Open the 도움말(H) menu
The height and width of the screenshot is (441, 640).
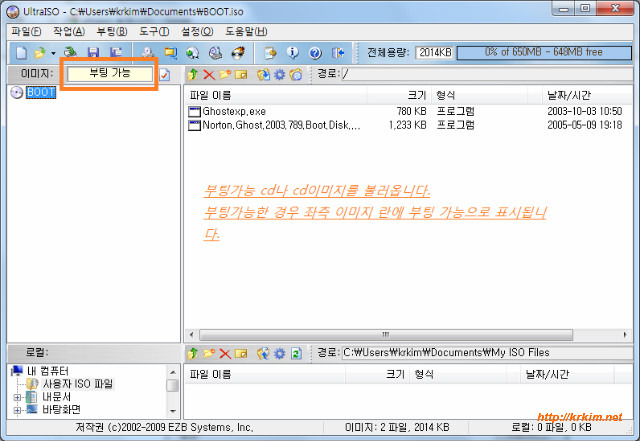pos(246,31)
